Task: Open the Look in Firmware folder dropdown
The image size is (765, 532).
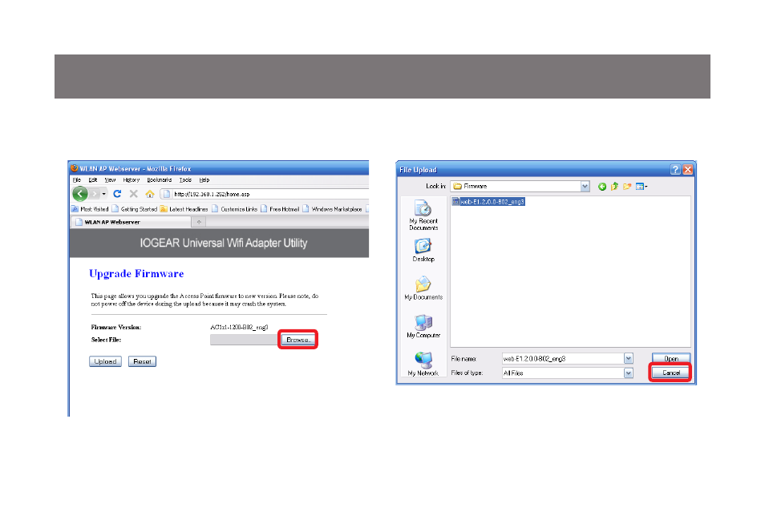Action: coord(585,186)
